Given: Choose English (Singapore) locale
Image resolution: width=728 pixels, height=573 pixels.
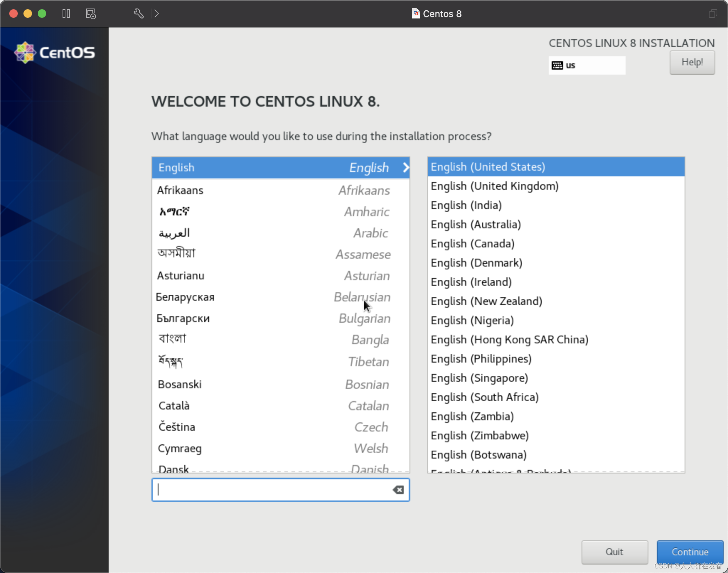Looking at the screenshot, I should [479, 378].
